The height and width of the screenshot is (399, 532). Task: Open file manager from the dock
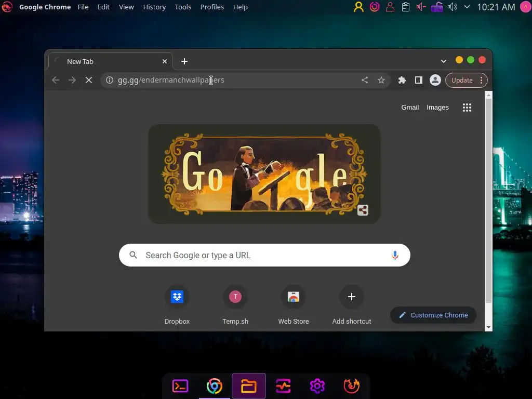(249, 386)
